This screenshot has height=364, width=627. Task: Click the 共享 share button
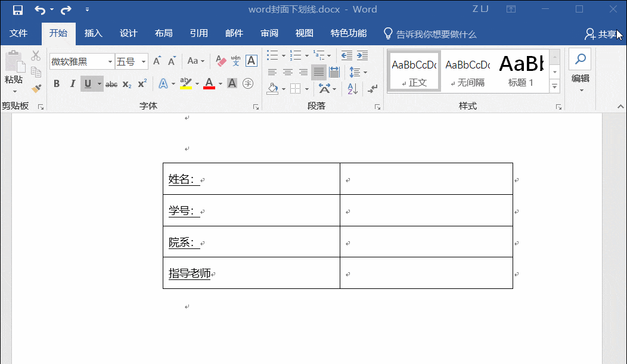601,35
